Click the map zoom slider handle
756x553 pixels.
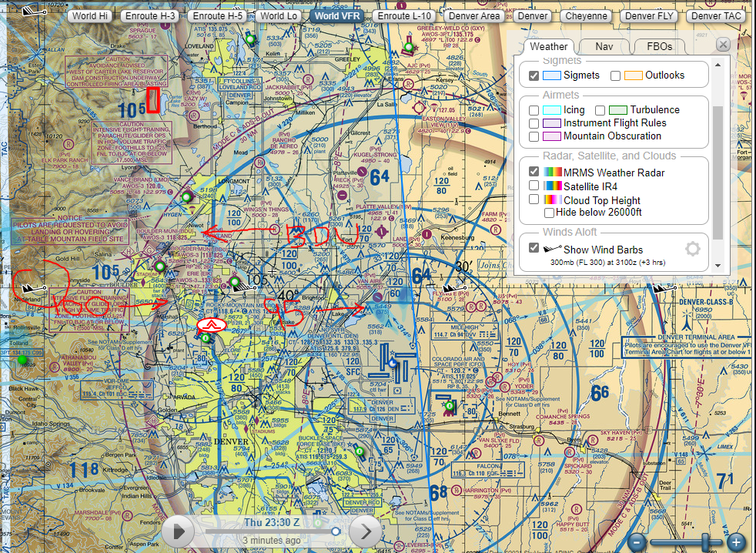705,542
